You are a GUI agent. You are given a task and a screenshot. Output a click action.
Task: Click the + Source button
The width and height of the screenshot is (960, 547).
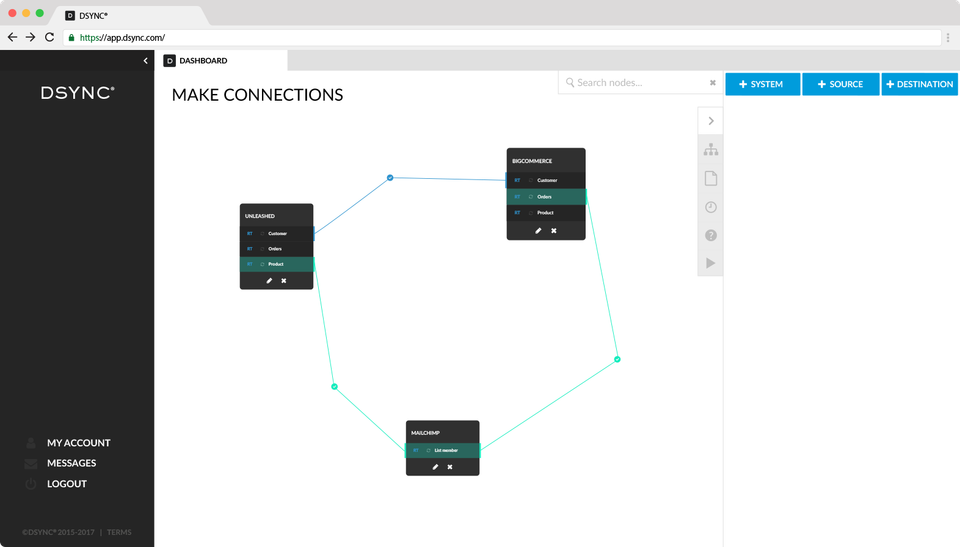840,84
